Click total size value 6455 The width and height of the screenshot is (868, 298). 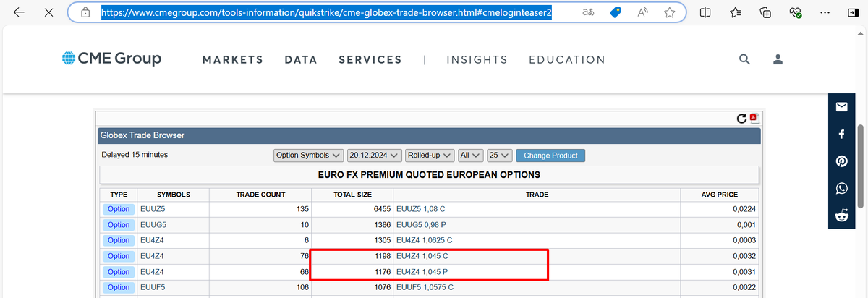point(381,209)
